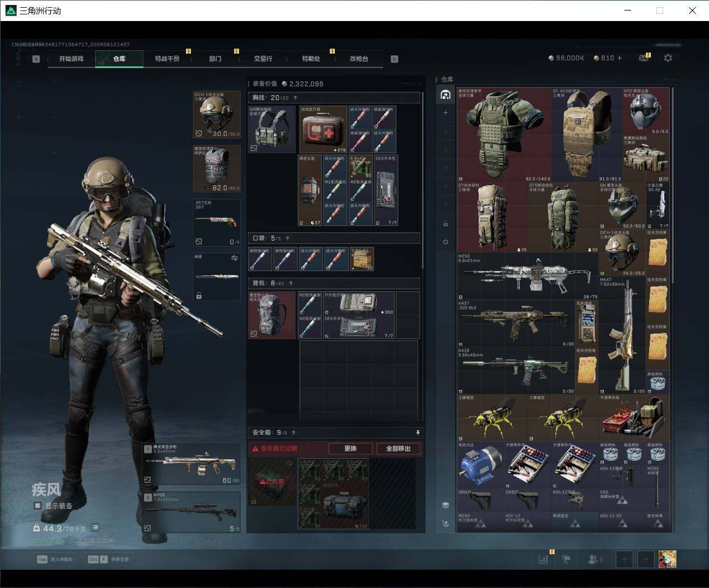Select the 战地医疗箱 in the chest rig
Screen dimensions: 709x588
pos(323,129)
